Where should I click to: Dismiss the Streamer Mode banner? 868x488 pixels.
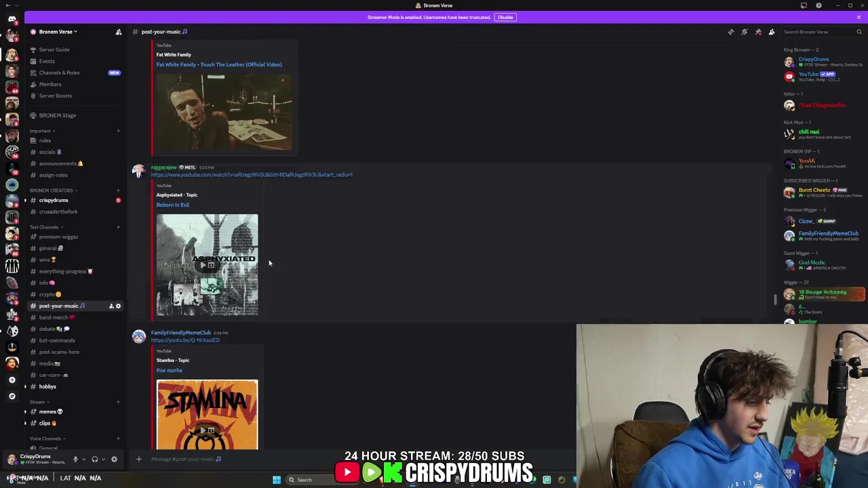(x=859, y=17)
